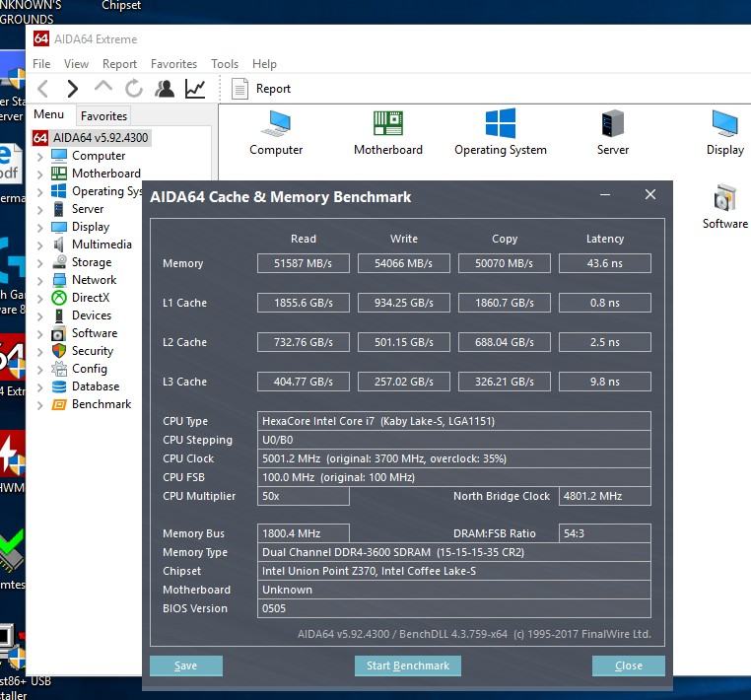Select Database icon in the tree
This screenshot has height=700, width=751.
point(59,386)
